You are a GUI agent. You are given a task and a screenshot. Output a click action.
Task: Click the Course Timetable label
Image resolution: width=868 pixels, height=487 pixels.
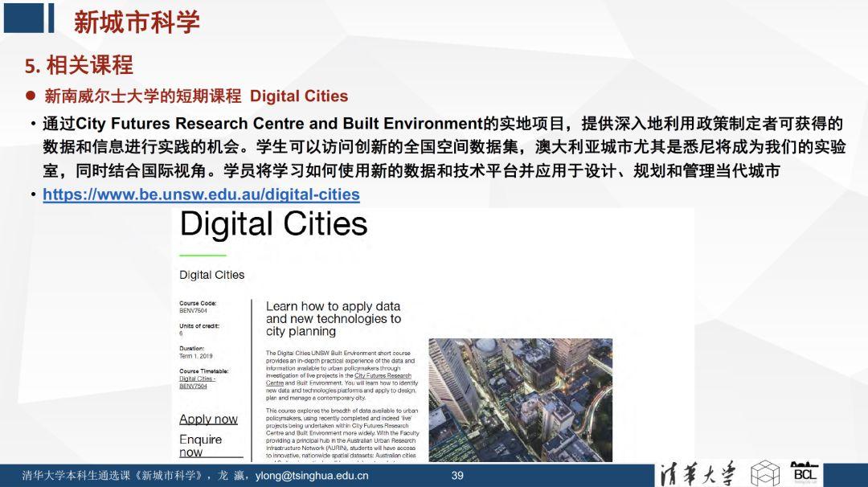click(x=203, y=370)
